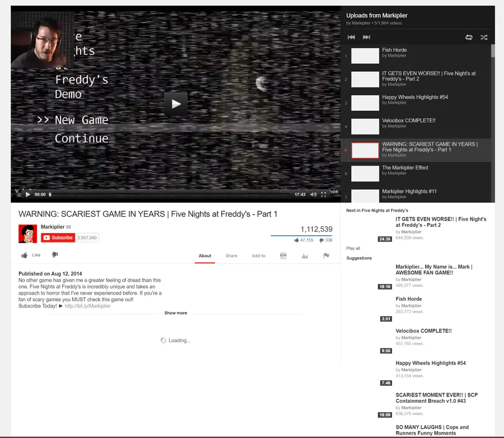
Task: Enter fullscreen mode in the video player
Action: (x=323, y=194)
